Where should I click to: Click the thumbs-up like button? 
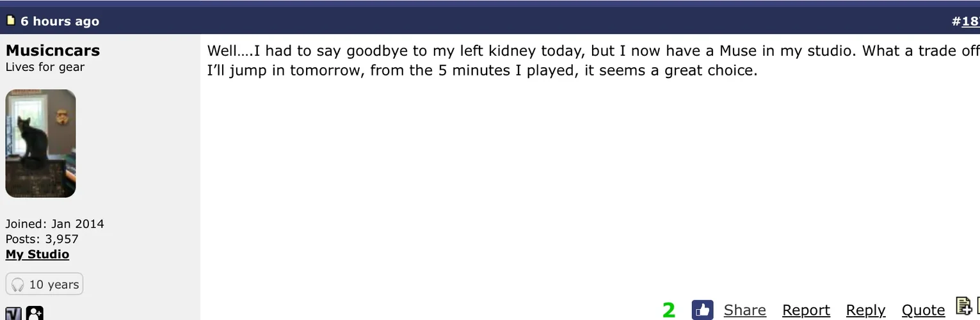click(x=702, y=310)
